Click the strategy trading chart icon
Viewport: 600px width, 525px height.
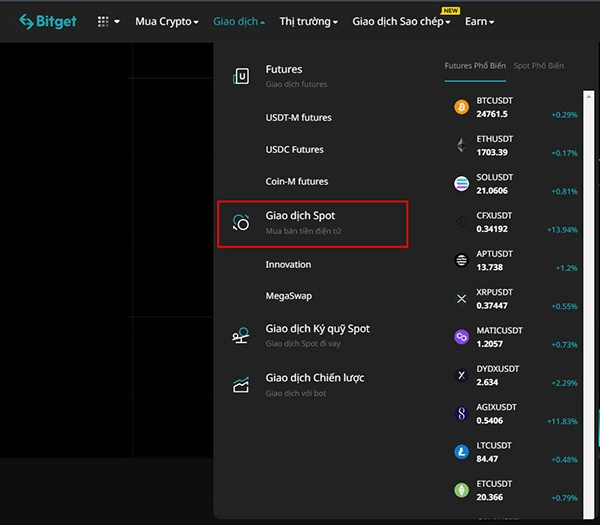click(x=241, y=385)
